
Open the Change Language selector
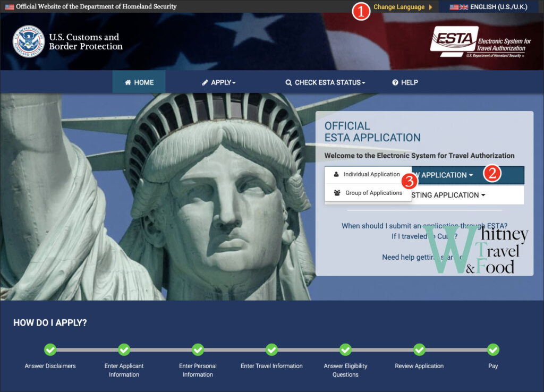403,7
